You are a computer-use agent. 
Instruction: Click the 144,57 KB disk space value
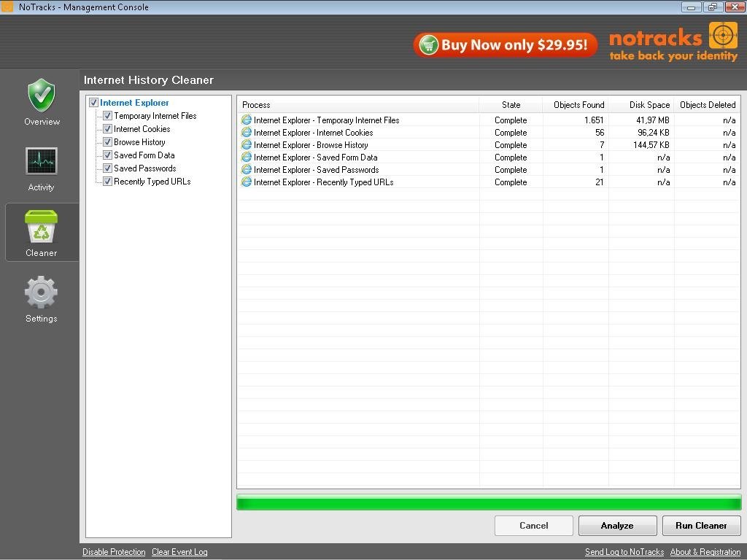pyautogui.click(x=651, y=145)
